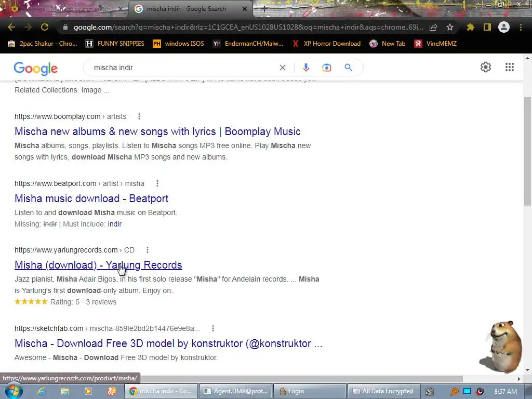The height and width of the screenshot is (399, 532).
Task: Open XP Horror Download bookmark
Action: (326, 44)
